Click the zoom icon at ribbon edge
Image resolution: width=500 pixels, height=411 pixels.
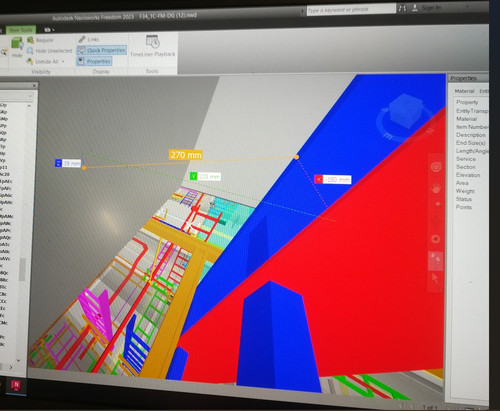[x=3, y=52]
